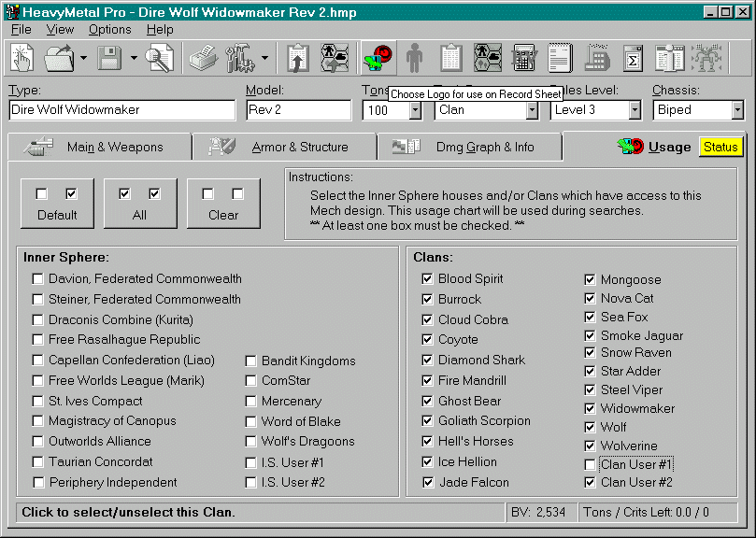Check the Taurian Concordat checkbox

(x=37, y=461)
